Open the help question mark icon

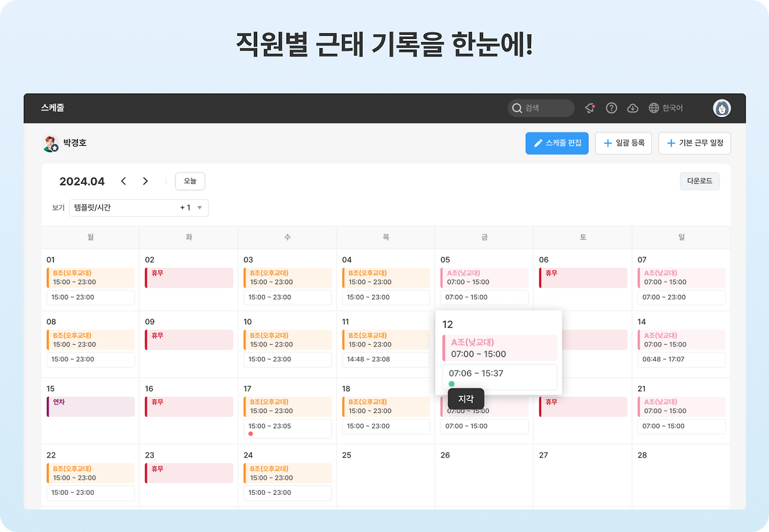pyautogui.click(x=611, y=108)
